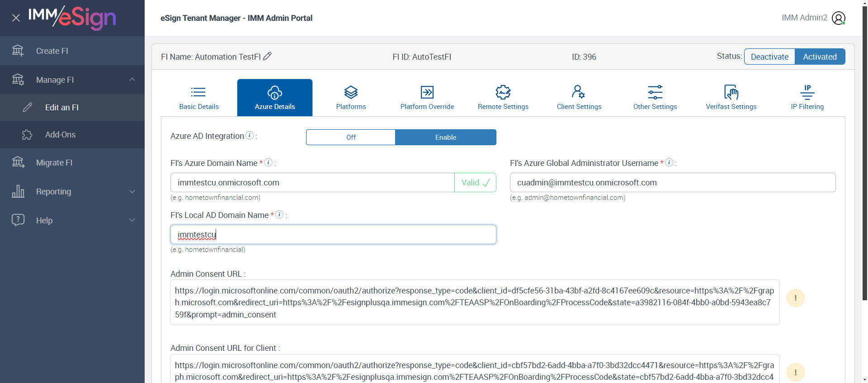The image size is (868, 383).
Task: Click the Add-Ons puzzle icon
Action: coord(27,135)
